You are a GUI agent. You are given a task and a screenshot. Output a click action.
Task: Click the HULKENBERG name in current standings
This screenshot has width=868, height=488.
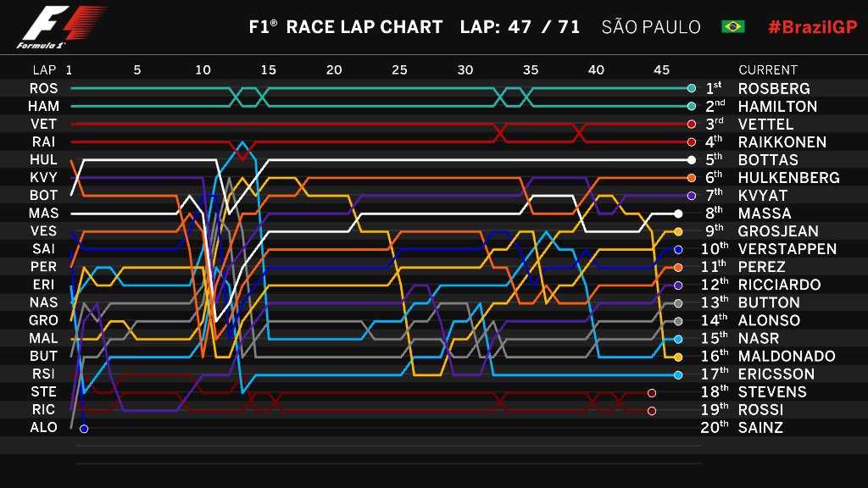[x=789, y=178]
